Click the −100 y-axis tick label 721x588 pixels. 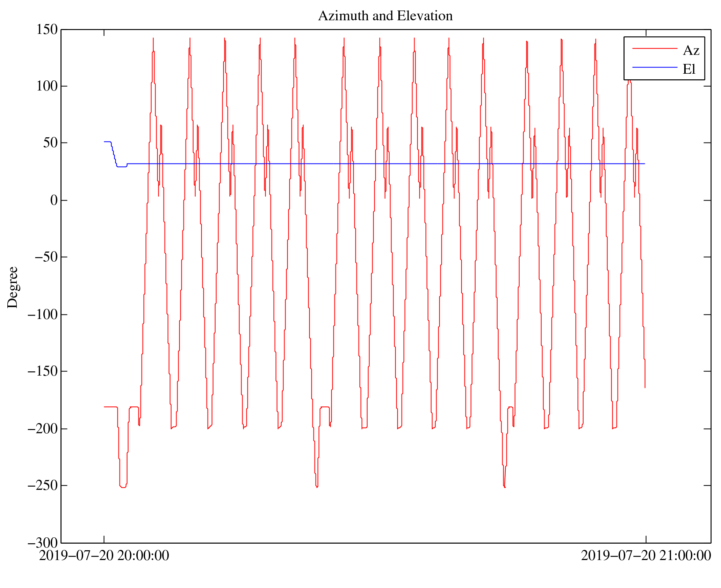coord(42,315)
